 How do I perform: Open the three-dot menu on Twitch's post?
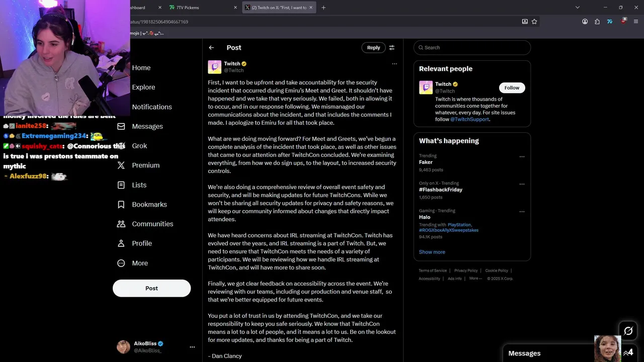coord(394,64)
